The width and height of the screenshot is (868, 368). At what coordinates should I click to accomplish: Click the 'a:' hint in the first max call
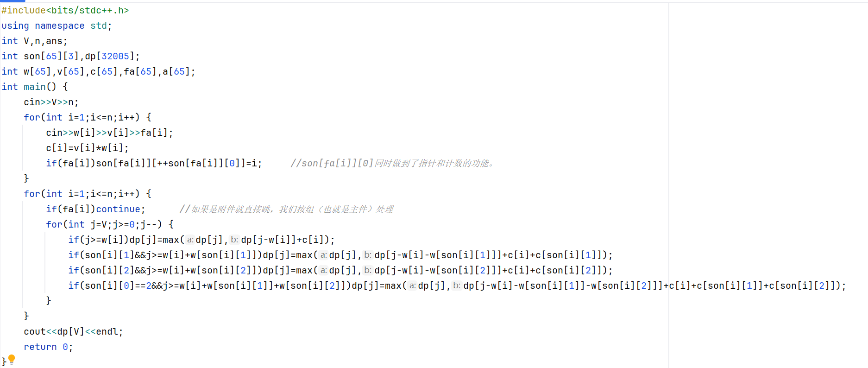coord(190,240)
